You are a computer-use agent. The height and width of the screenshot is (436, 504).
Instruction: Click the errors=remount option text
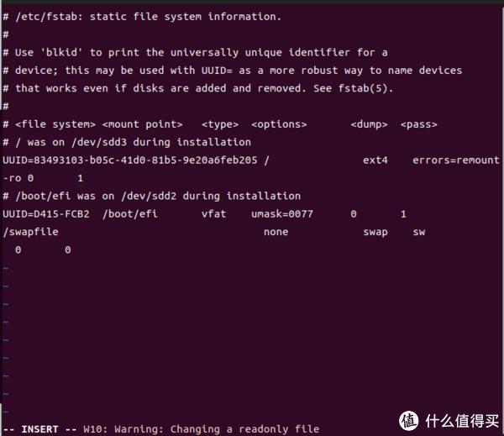[x=456, y=160]
